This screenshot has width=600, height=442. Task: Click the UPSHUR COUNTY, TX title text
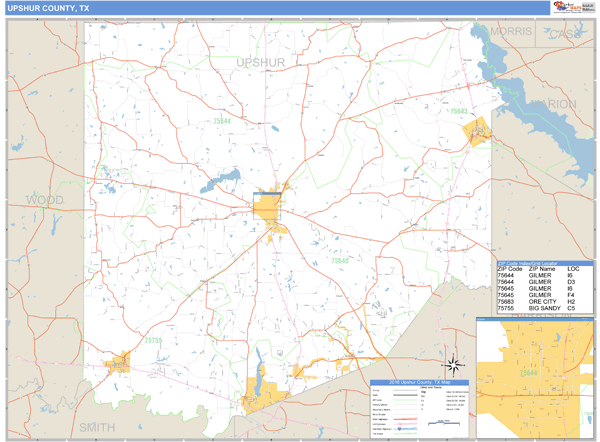coord(48,8)
